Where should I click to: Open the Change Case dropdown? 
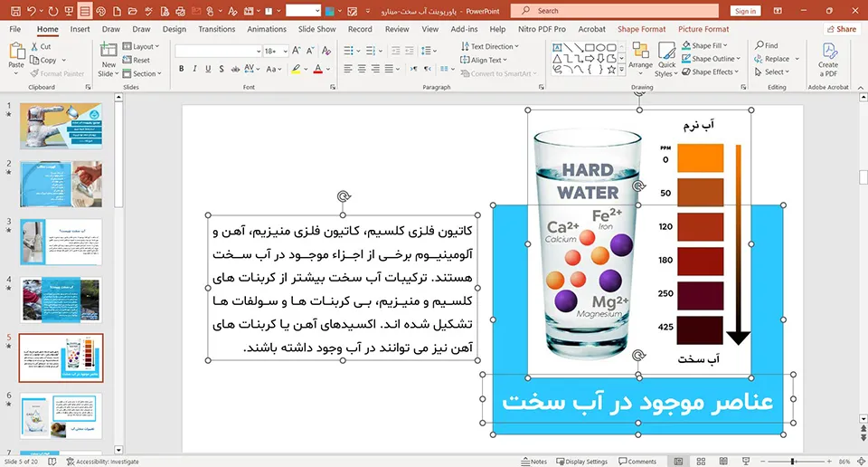pyautogui.click(x=273, y=69)
